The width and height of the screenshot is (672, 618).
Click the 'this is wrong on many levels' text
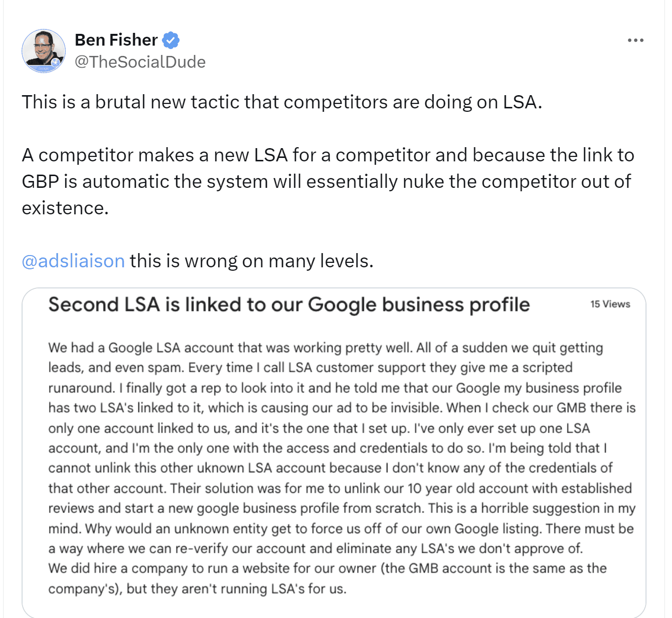(x=251, y=261)
